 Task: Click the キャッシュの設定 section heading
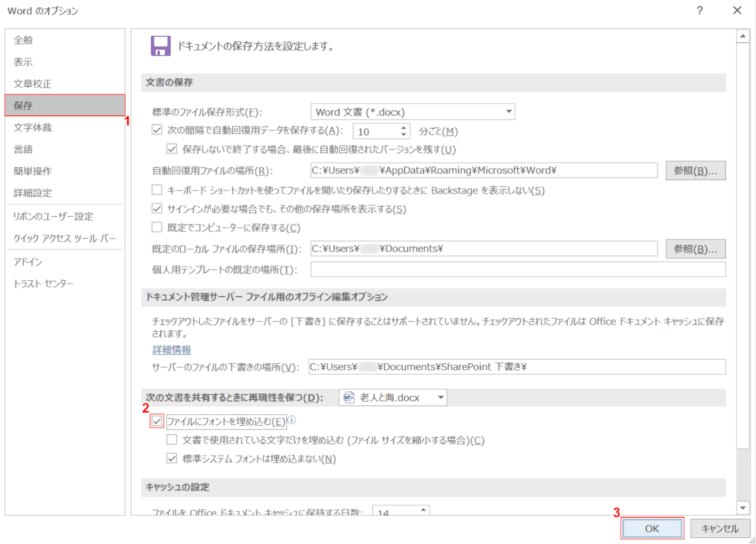pos(177,487)
